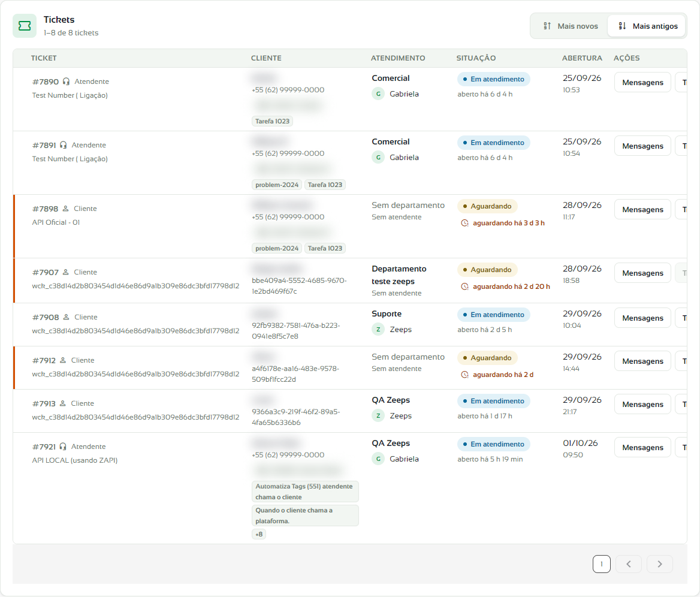Click the person icon on ticket #7907

[x=66, y=272]
